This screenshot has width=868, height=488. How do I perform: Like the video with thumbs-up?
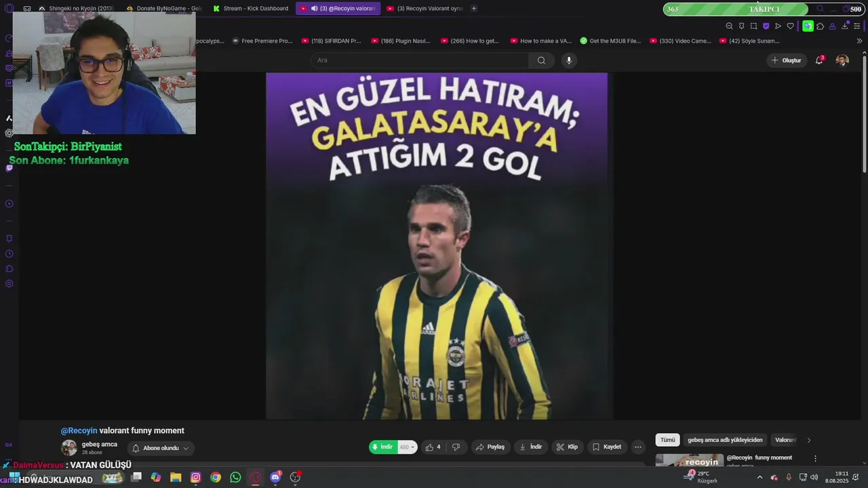(x=433, y=447)
